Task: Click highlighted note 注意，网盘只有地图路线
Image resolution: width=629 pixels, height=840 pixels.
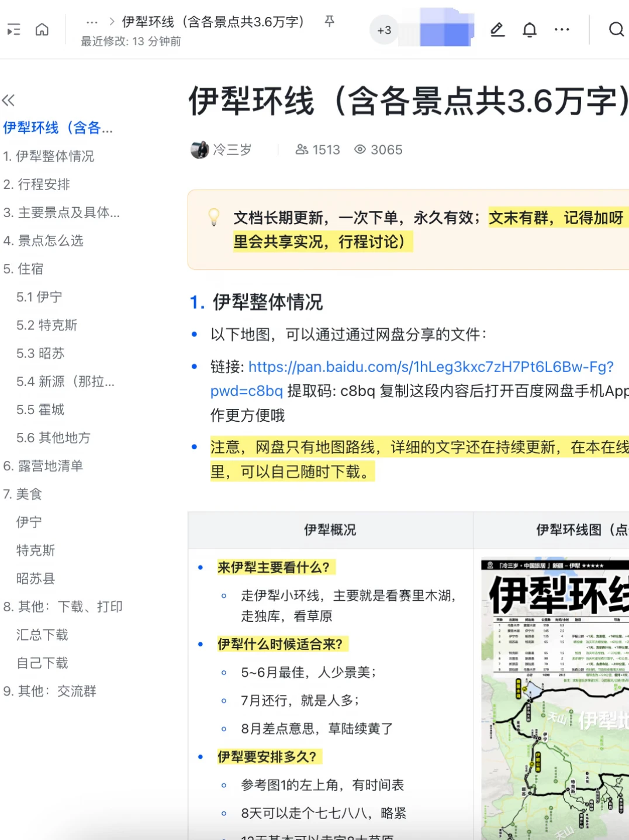Action: point(420,459)
